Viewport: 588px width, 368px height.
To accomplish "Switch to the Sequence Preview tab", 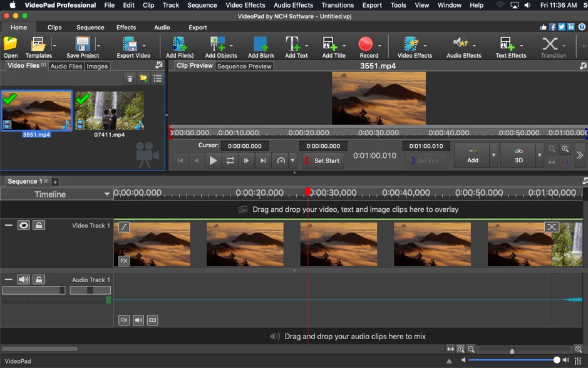I will point(244,66).
